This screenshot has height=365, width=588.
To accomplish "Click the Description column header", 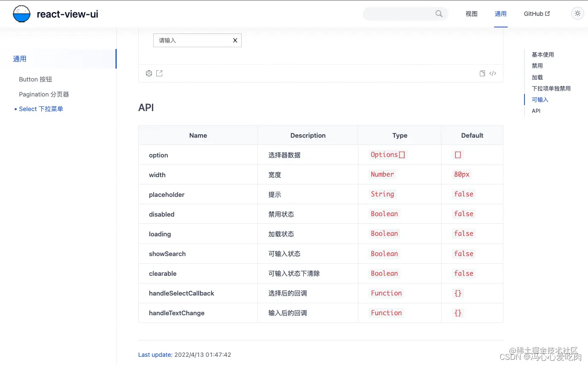I will coord(308,136).
